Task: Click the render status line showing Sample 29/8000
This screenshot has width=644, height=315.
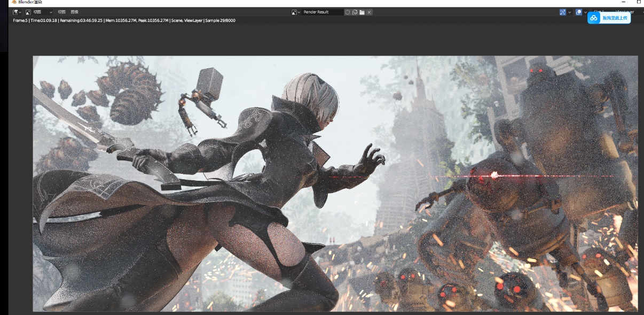Action: pos(124,20)
